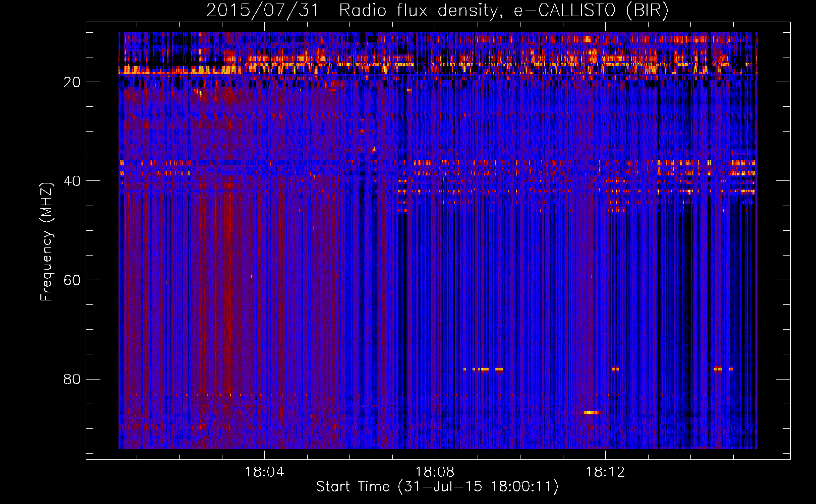Click the 18:04 time tick label

[265, 472]
